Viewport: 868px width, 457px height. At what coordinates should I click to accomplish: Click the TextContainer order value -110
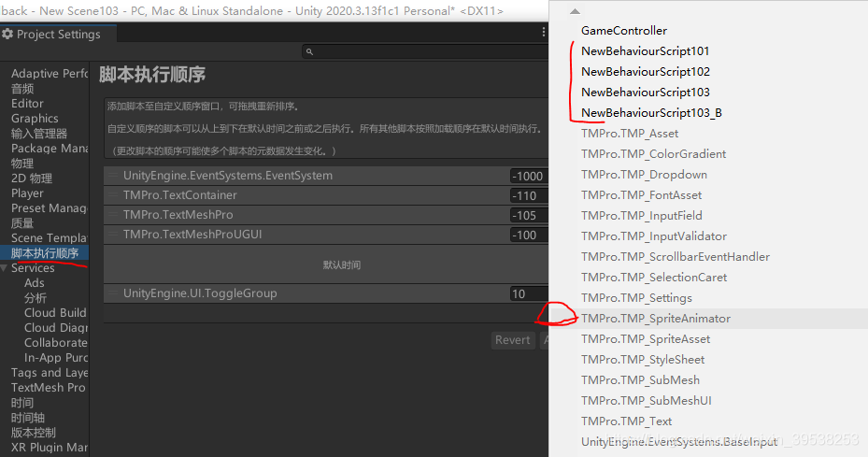[x=529, y=195]
